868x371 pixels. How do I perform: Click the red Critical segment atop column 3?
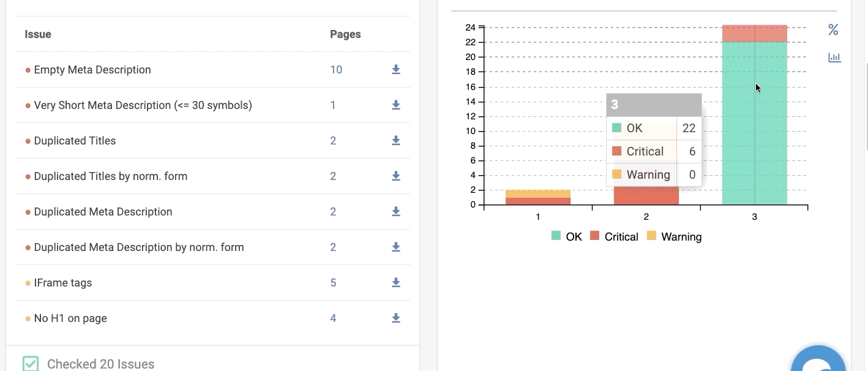[754, 34]
